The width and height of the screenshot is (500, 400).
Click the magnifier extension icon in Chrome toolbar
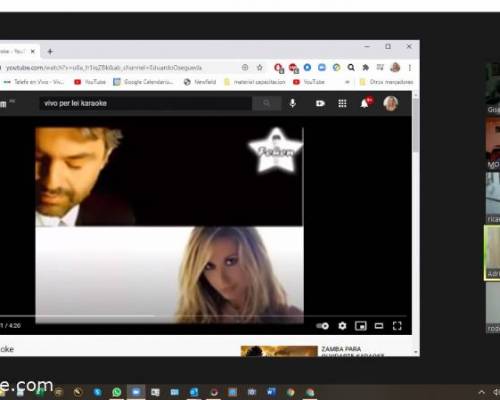coord(351,68)
